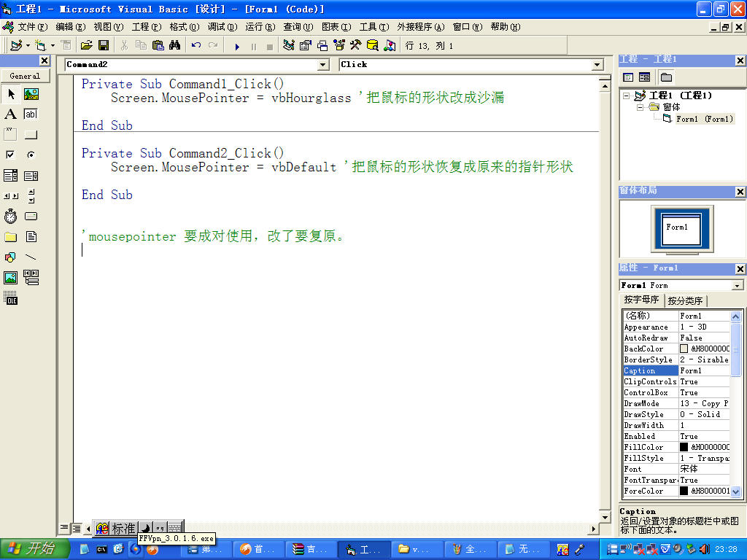Pick the OLE control in toolbox

(10, 298)
